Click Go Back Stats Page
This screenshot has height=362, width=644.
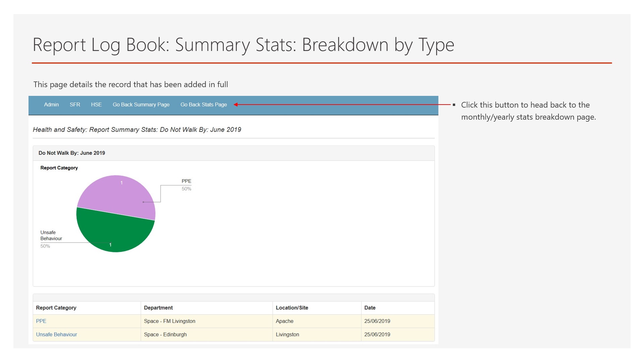click(x=204, y=104)
